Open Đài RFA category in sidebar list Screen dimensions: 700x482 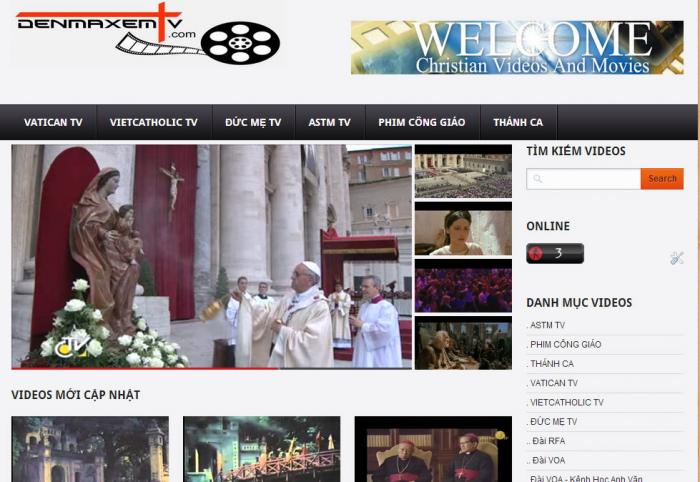click(x=546, y=439)
